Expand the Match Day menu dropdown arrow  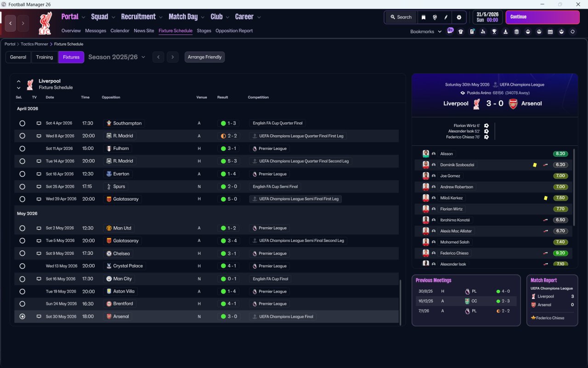[203, 17]
